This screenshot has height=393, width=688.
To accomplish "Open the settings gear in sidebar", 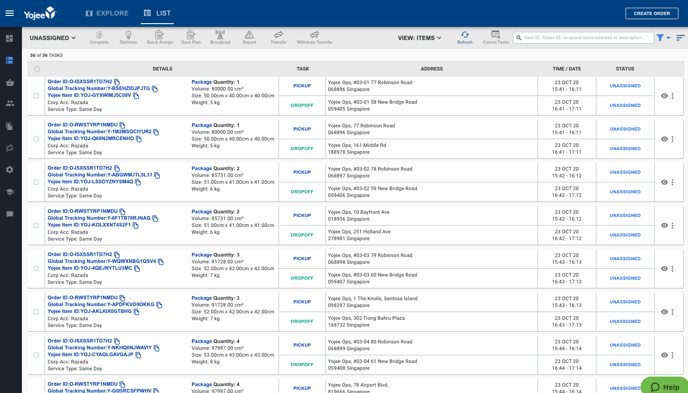I will (x=10, y=170).
